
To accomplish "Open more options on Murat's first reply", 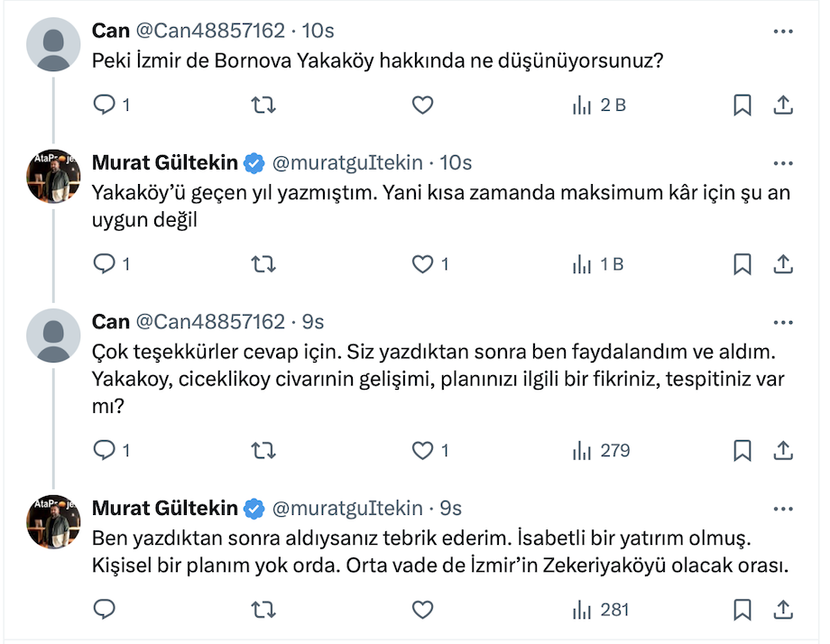I will 783,162.
